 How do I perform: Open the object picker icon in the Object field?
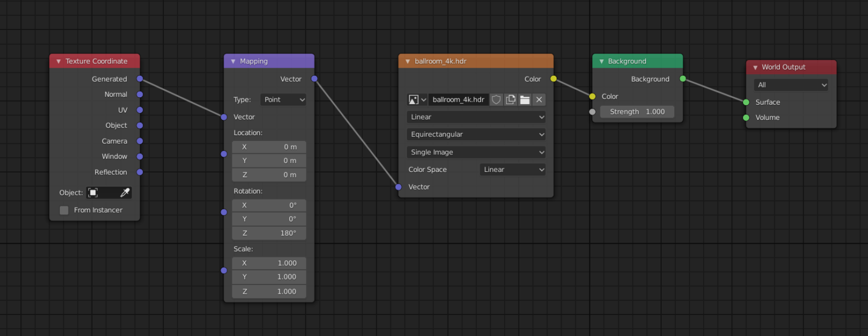tap(92, 192)
